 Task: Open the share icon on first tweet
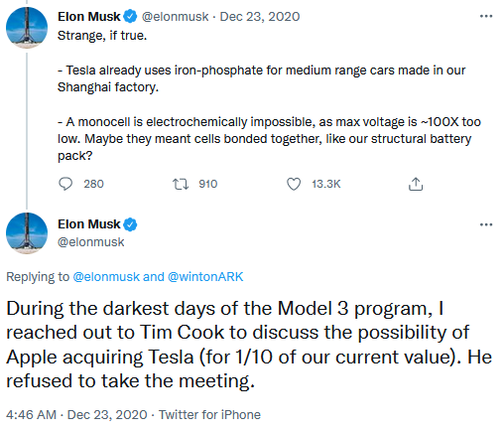[416, 184]
